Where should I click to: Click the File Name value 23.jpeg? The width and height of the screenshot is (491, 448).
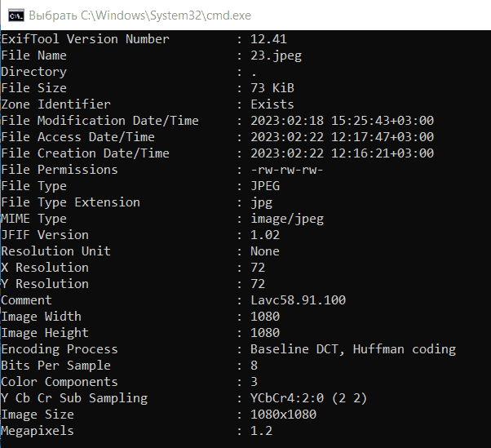pos(276,55)
